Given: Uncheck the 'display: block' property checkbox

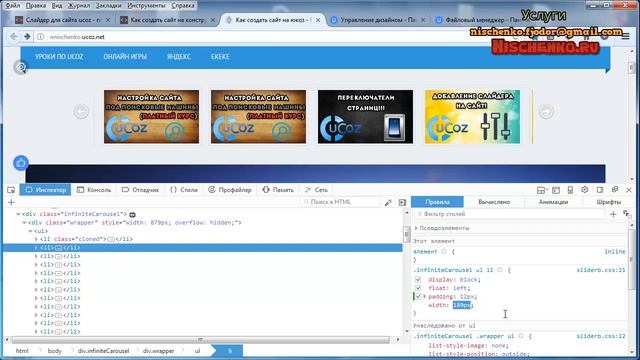Looking at the screenshot, I should [418, 280].
